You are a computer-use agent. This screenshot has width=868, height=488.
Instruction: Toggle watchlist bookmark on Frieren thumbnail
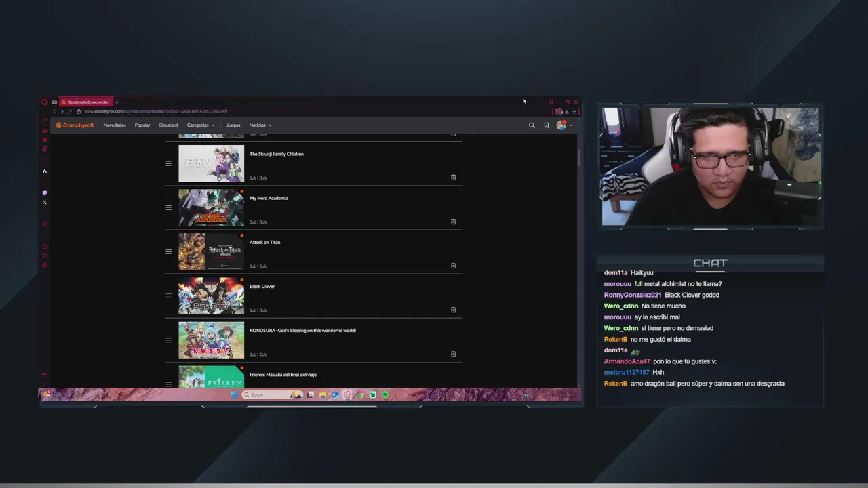tap(241, 368)
